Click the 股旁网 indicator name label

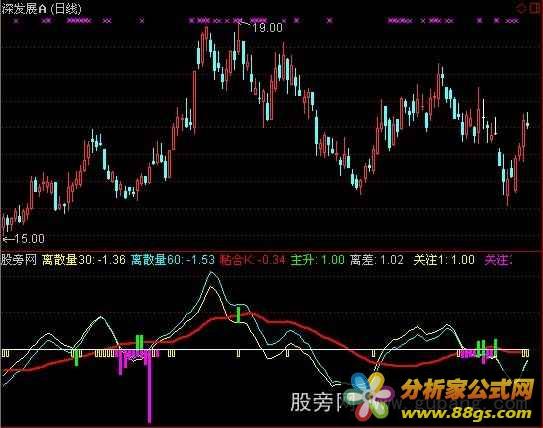point(19,260)
